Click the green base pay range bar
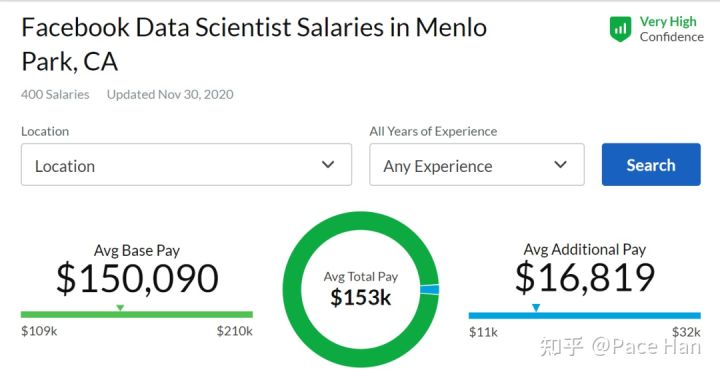The image size is (720, 376). tap(137, 314)
